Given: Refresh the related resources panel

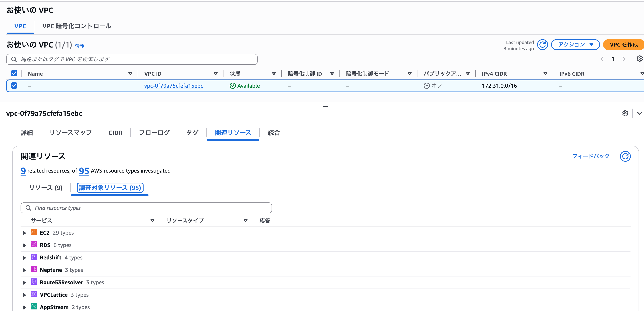Looking at the screenshot, I should (625, 156).
